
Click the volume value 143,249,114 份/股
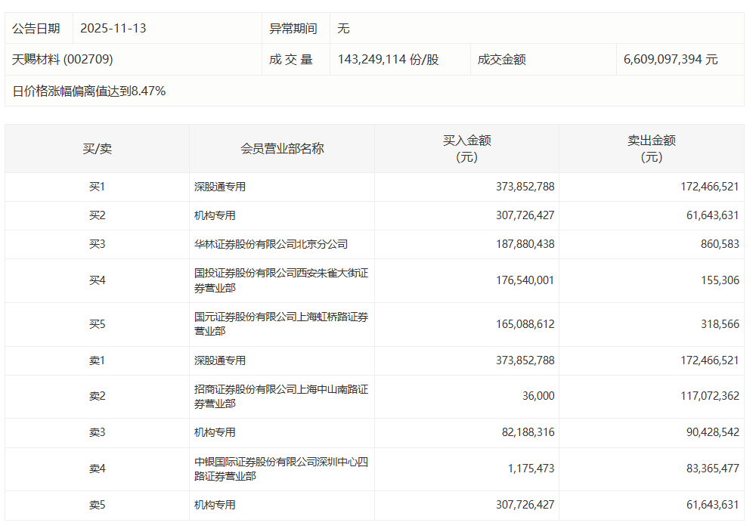[x=388, y=59]
